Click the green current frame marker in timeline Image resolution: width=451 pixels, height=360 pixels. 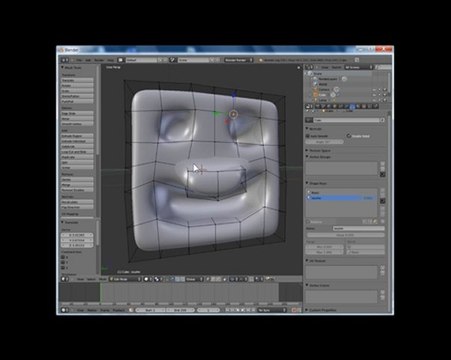(101, 293)
